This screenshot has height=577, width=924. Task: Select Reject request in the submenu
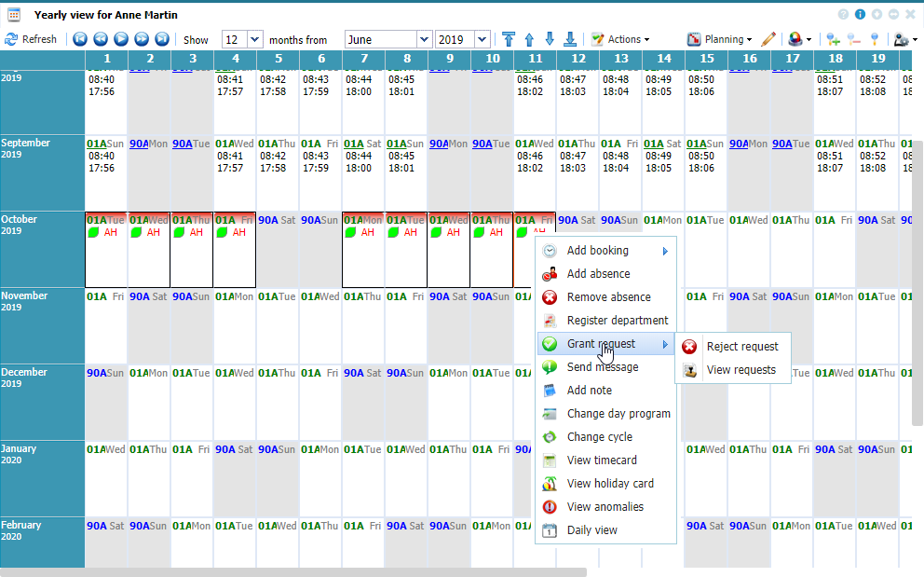click(741, 346)
